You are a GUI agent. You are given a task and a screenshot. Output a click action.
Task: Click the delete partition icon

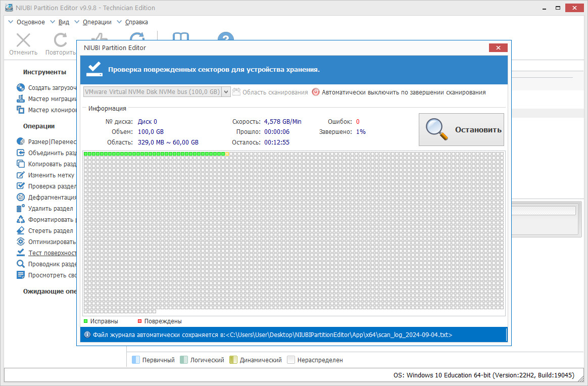21,208
